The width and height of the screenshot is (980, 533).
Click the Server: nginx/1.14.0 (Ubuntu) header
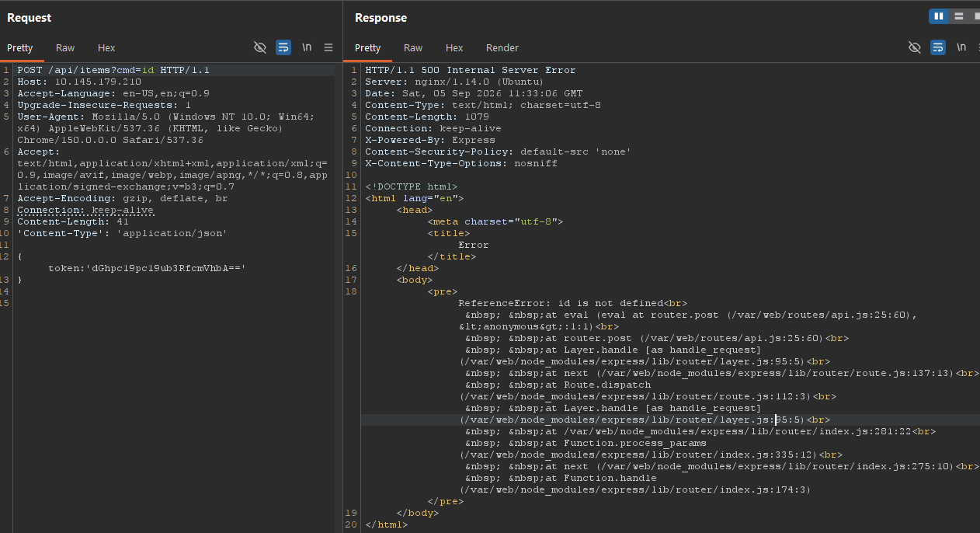[454, 82]
